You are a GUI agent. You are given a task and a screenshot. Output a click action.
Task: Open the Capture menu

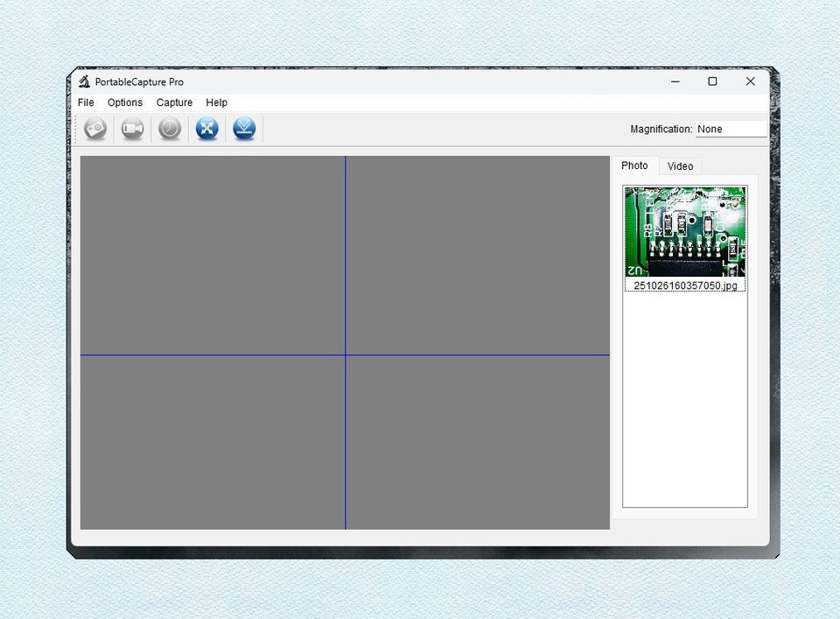coord(174,102)
